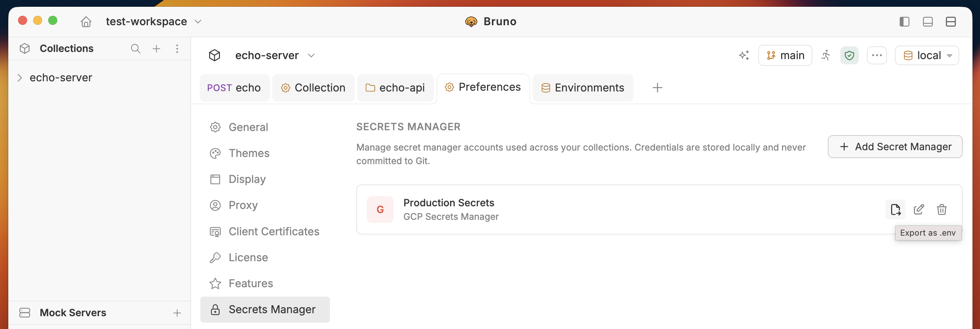This screenshot has width=980, height=329.
Task: Delete Production Secrets with trash icon
Action: coord(942,210)
